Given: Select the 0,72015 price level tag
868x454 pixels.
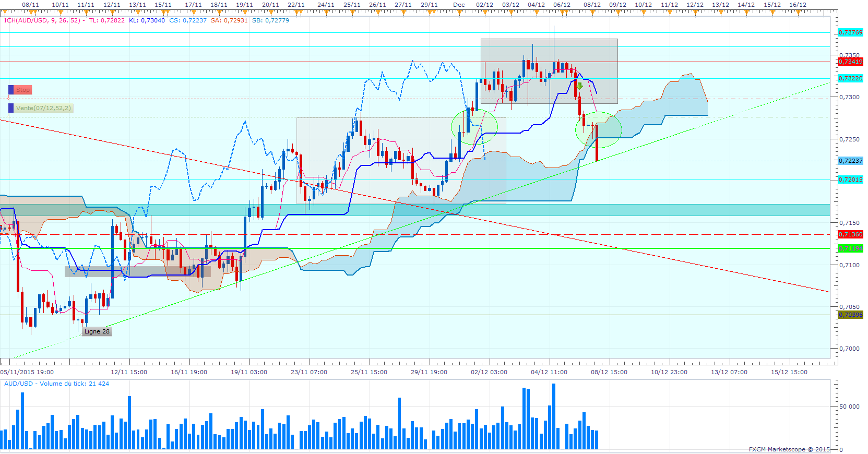Looking at the screenshot, I should [851, 180].
